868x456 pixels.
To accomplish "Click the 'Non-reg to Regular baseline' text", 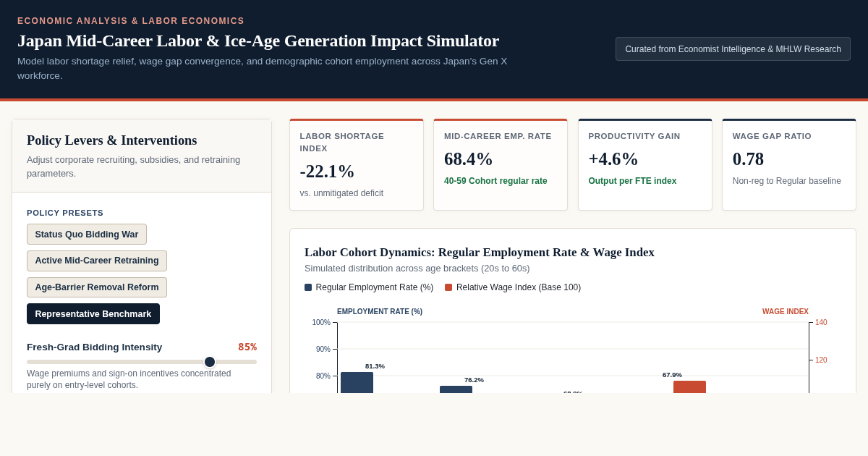I will [787, 181].
